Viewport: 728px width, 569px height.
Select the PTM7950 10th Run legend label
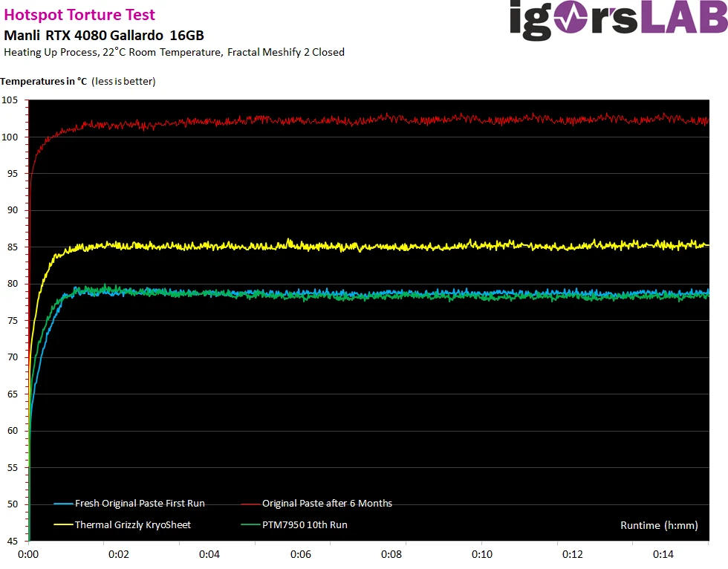pos(305,525)
